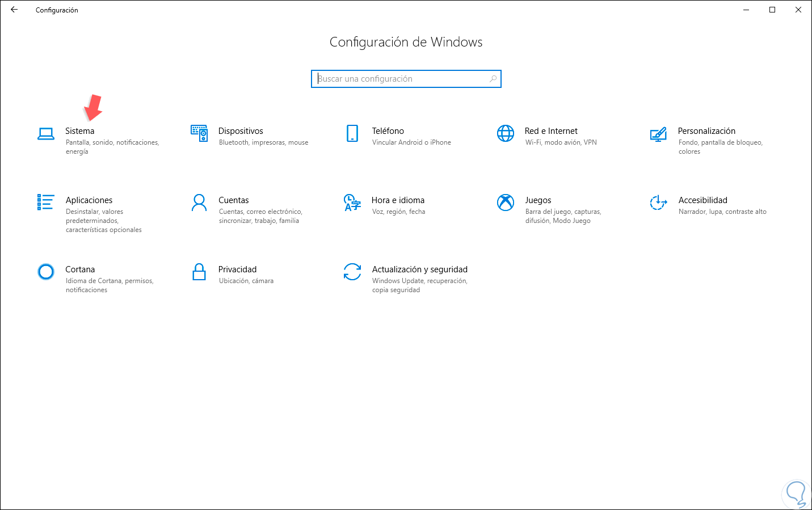
Task: Open the Red e Internet globe icon
Action: [x=506, y=133]
